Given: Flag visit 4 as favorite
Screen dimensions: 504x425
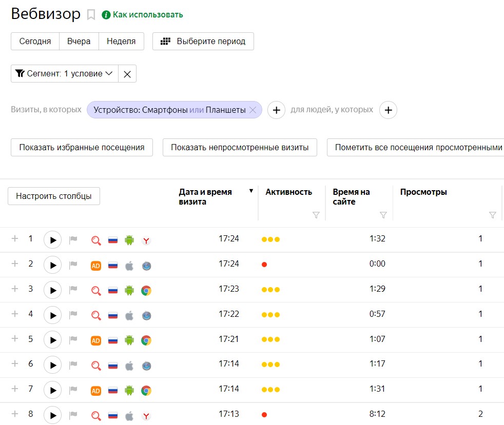Looking at the screenshot, I should (73, 315).
